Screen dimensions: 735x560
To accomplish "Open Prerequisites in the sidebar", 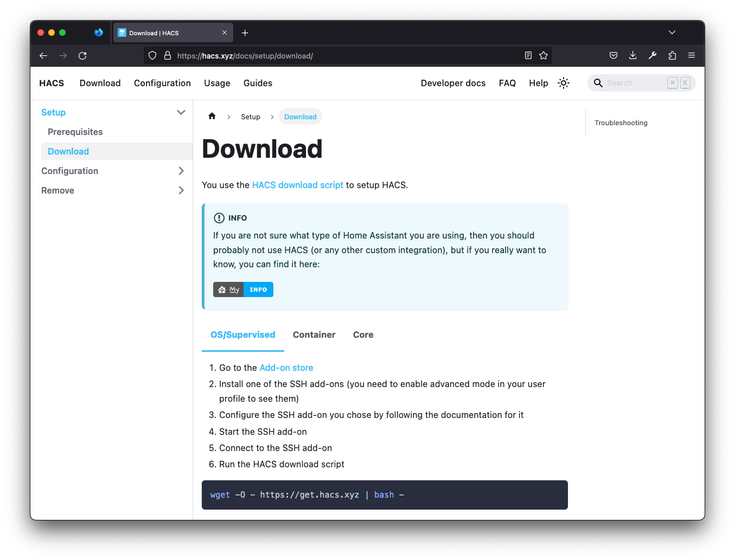I will (75, 132).
